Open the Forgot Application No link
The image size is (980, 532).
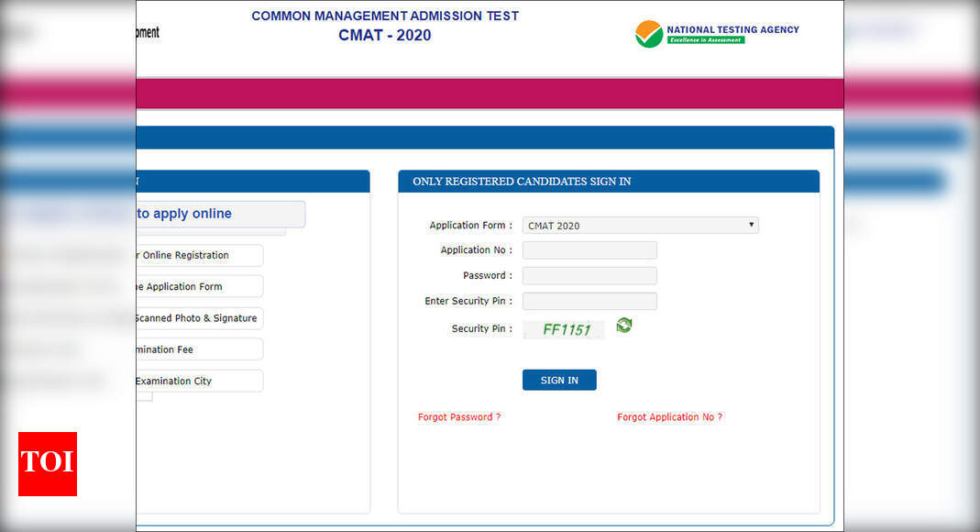tap(670, 416)
